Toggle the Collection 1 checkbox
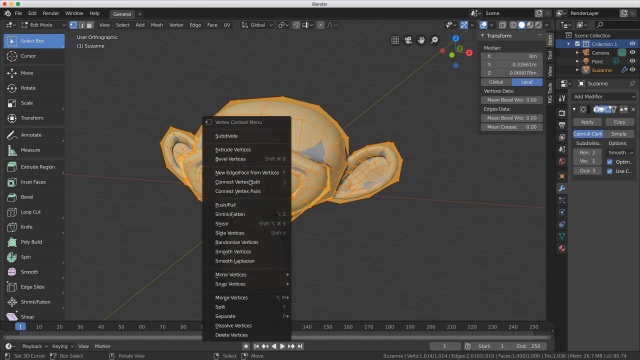This screenshot has width=640, height=360. [577, 44]
